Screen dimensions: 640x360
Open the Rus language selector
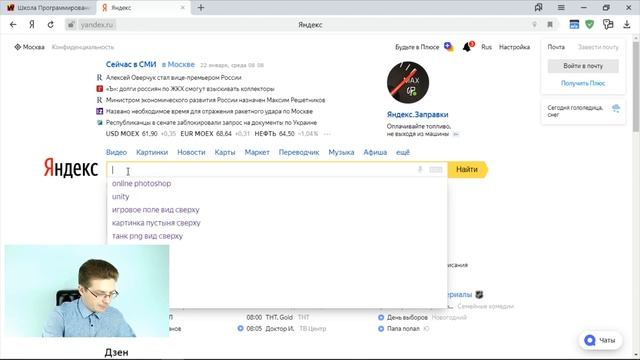coord(486,47)
